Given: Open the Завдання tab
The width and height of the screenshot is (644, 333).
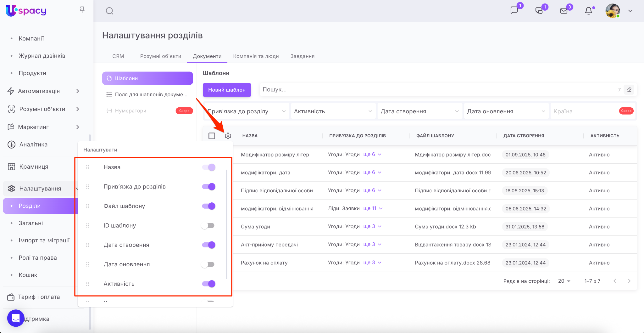Looking at the screenshot, I should click(302, 56).
